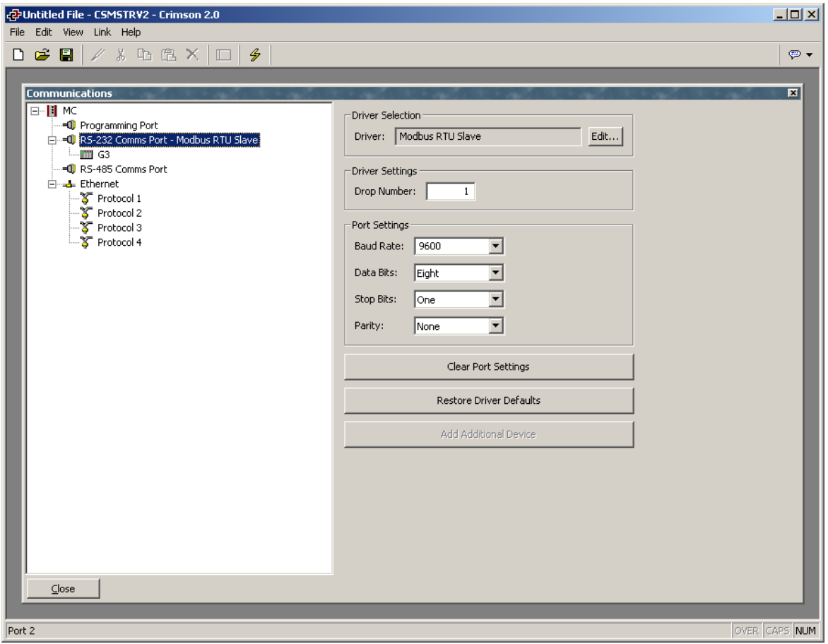Click the Programming Port connector icon
Image resolution: width=828 pixels, height=644 pixels.
point(69,125)
